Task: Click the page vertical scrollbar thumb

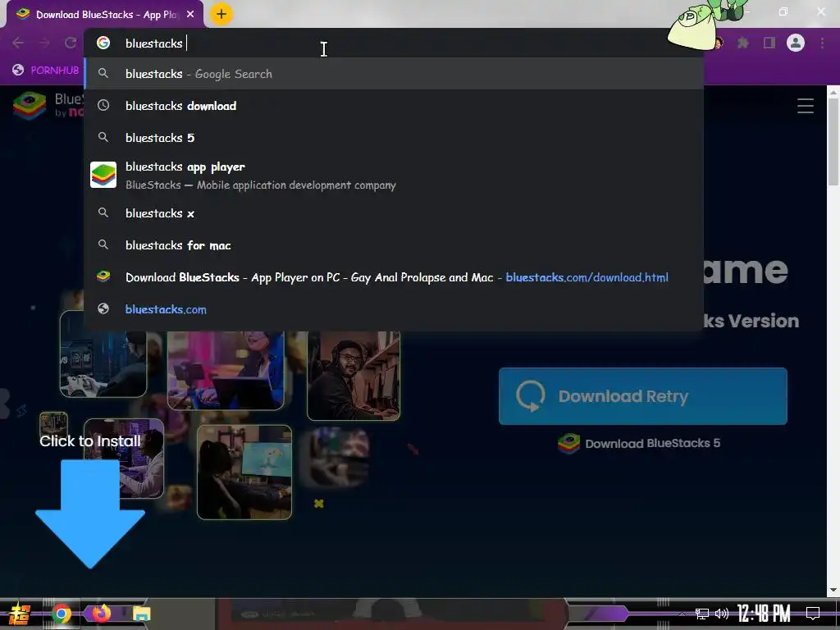Action: point(833,142)
